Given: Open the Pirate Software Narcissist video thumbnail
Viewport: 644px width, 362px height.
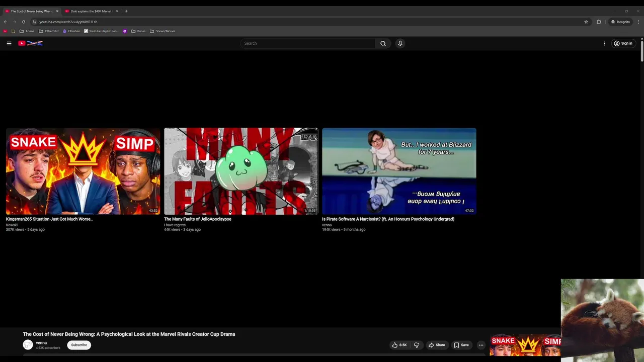Looking at the screenshot, I should coord(399,171).
